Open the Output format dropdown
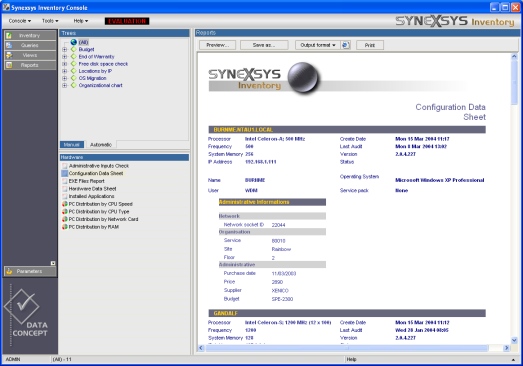The image size is (523, 366). tap(318, 45)
